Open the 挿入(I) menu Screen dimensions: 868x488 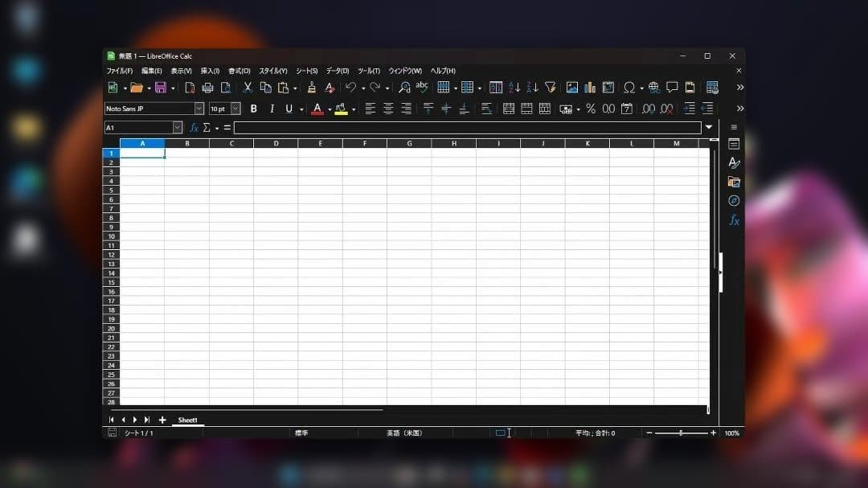click(210, 71)
